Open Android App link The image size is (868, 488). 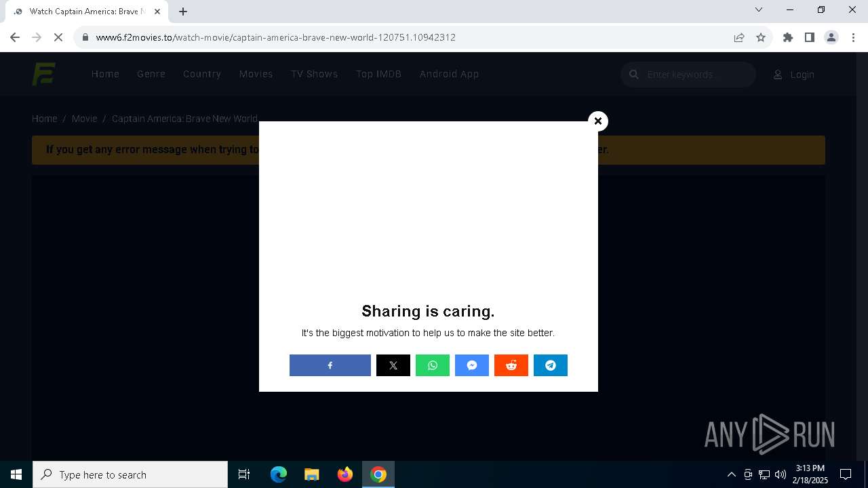[x=450, y=74]
